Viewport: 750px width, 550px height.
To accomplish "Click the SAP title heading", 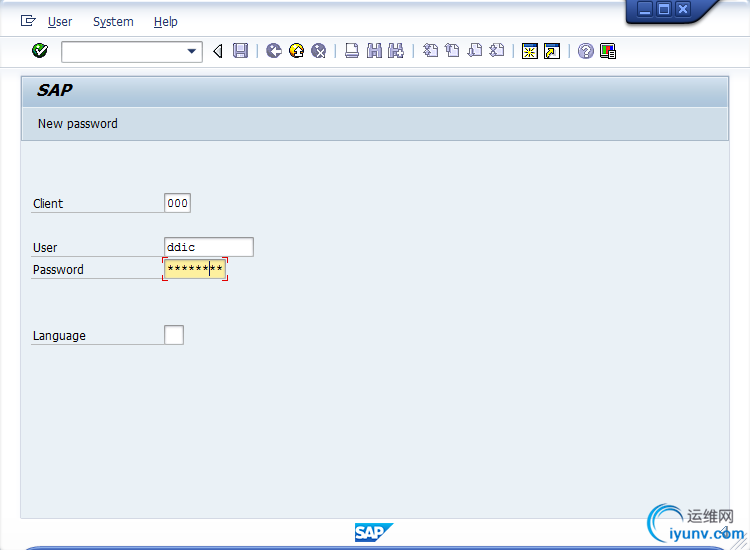I will 55,90.
